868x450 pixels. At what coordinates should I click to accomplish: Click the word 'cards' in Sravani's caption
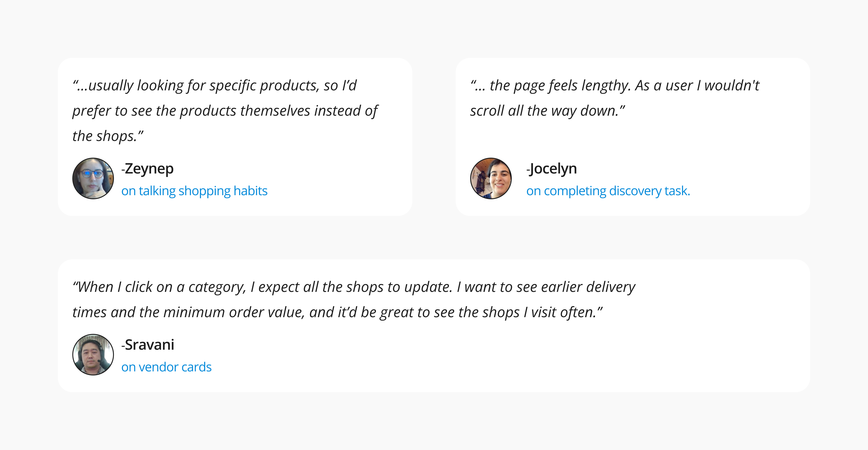[x=196, y=367]
